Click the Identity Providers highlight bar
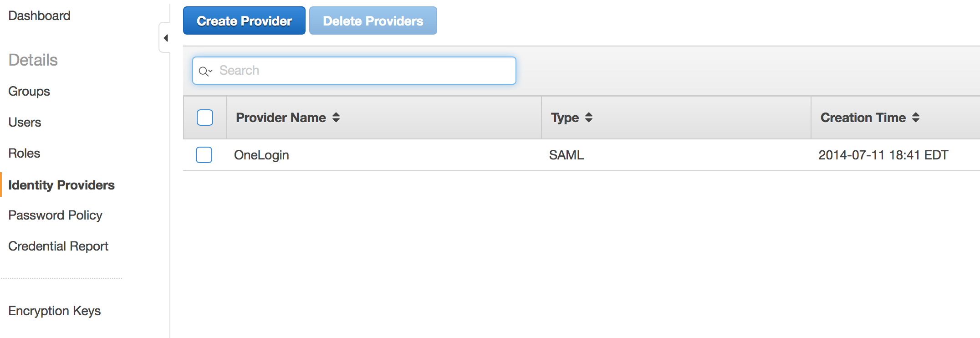 click(x=1, y=185)
